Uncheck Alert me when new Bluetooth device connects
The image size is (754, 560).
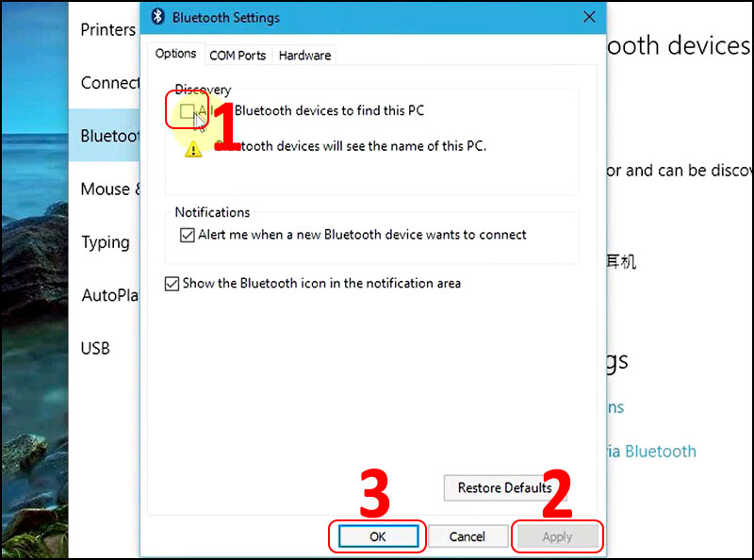point(187,235)
